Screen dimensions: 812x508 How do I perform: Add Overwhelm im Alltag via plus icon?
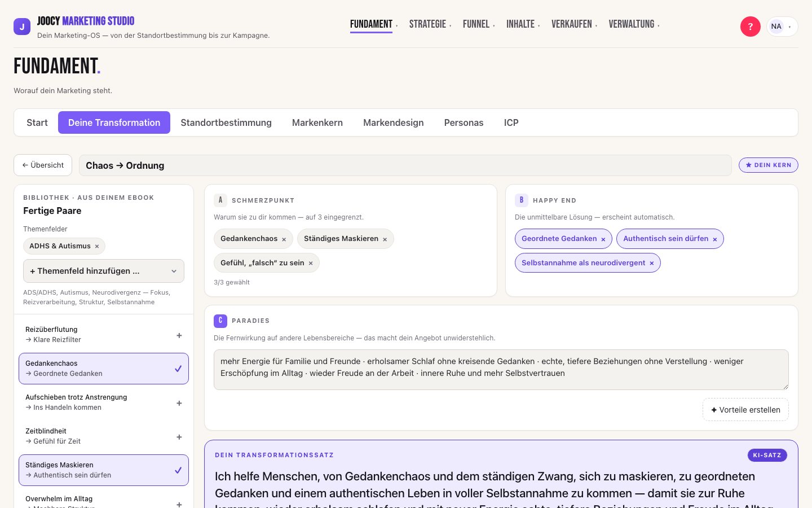point(179,504)
